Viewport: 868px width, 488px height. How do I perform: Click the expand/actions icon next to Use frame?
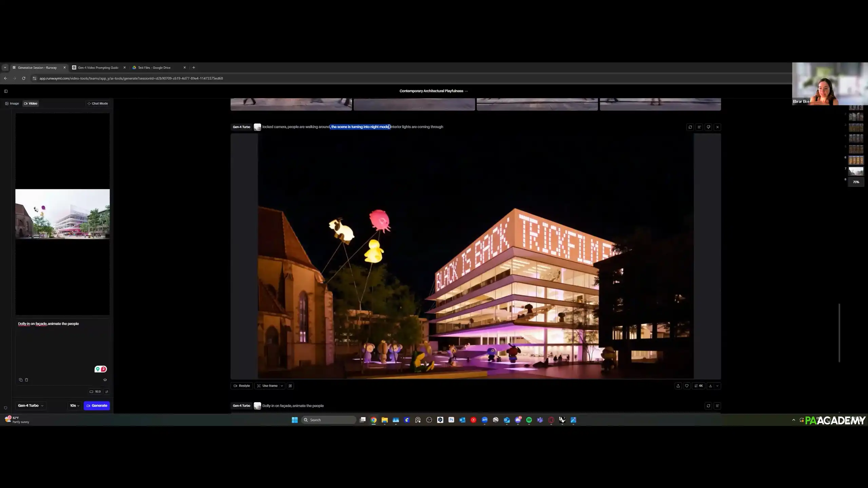pyautogui.click(x=290, y=386)
